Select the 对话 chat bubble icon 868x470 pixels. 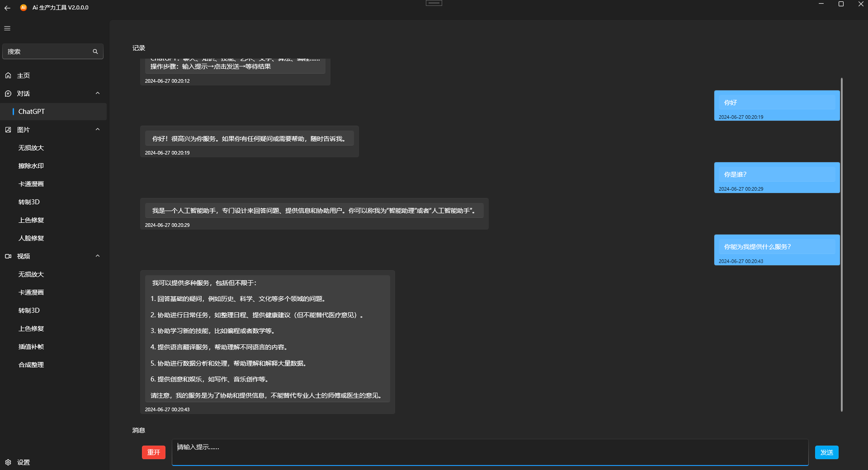(x=8, y=94)
